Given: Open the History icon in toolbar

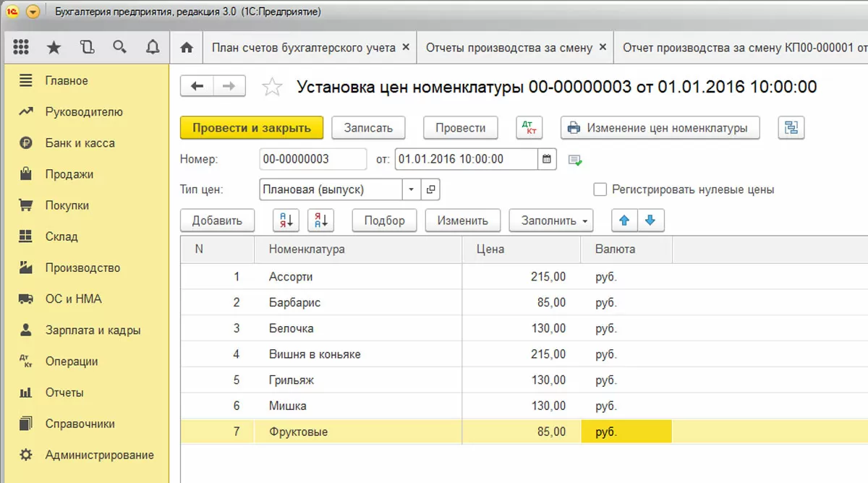Looking at the screenshot, I should (x=88, y=48).
